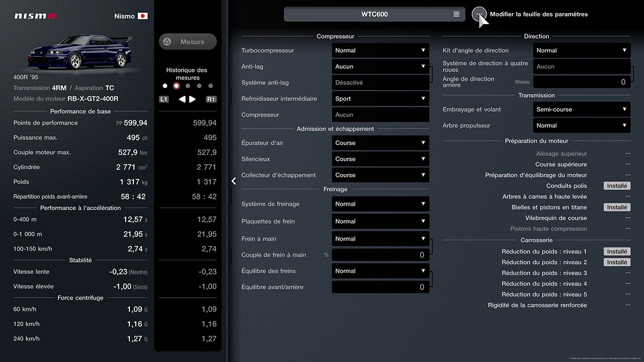Screen dimensions: 644x362
Task: Open the Plaquettes de frein dropdown
Action: [x=380, y=221]
